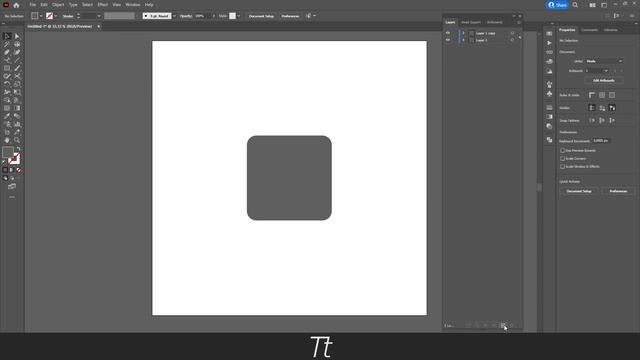Viewport: 640px width, 360px height.
Task: Toggle visibility eye of bottom Layer 1
Action: pos(448,40)
